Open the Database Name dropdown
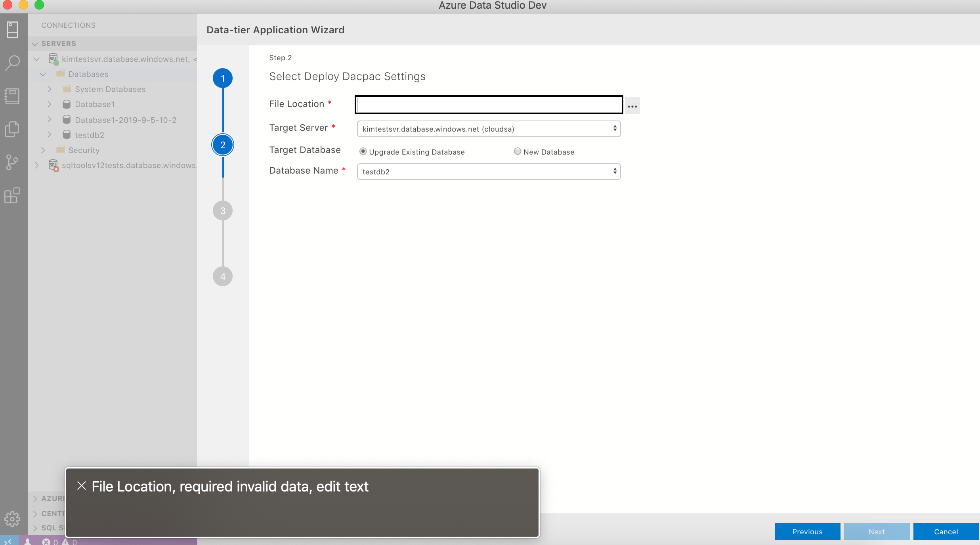This screenshot has width=980, height=545. coord(488,171)
